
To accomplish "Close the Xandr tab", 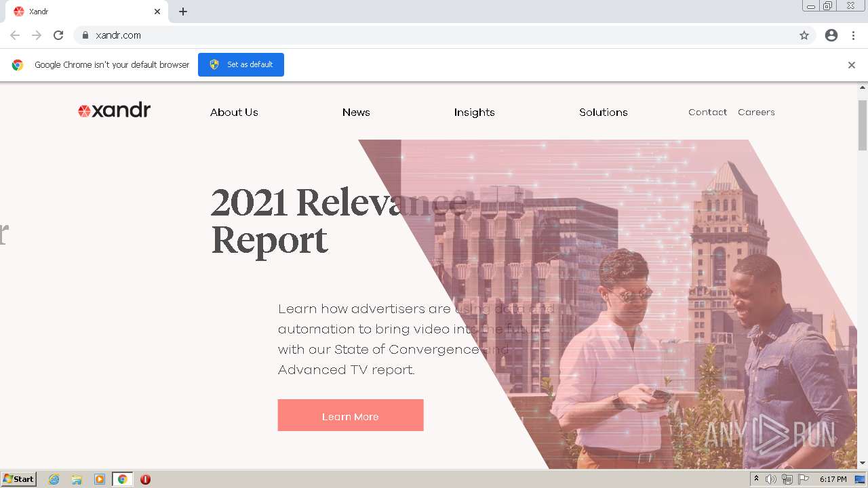I will (x=157, y=12).
